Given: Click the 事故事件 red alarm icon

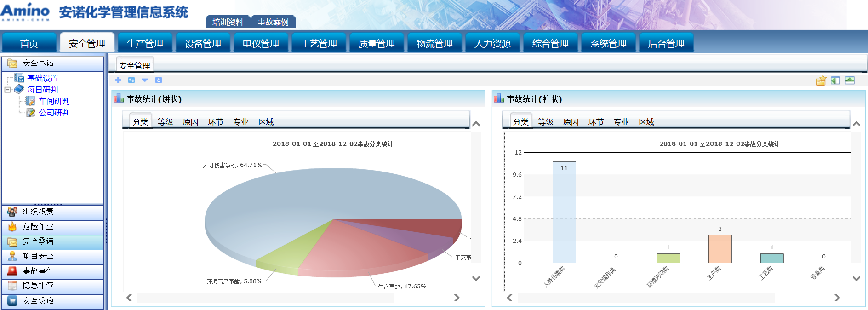Looking at the screenshot, I should coord(12,271).
